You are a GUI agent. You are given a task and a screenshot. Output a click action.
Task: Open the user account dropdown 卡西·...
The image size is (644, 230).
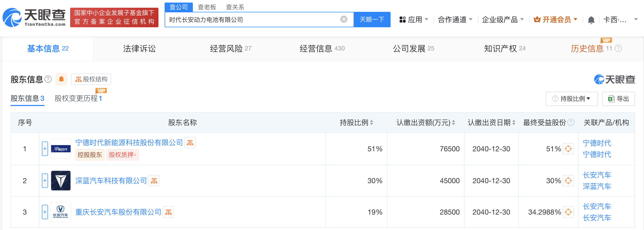tap(620, 20)
